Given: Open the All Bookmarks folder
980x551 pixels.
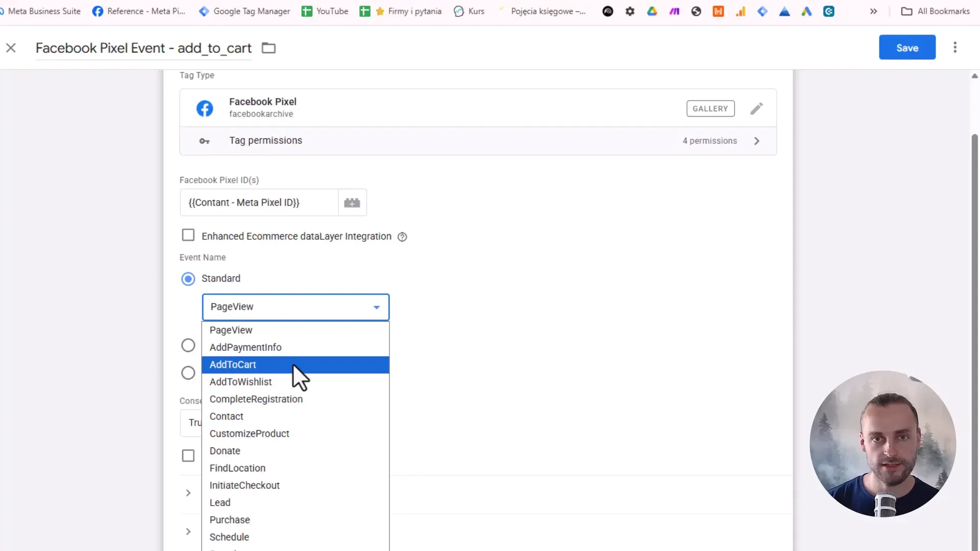Looking at the screenshot, I should [935, 11].
